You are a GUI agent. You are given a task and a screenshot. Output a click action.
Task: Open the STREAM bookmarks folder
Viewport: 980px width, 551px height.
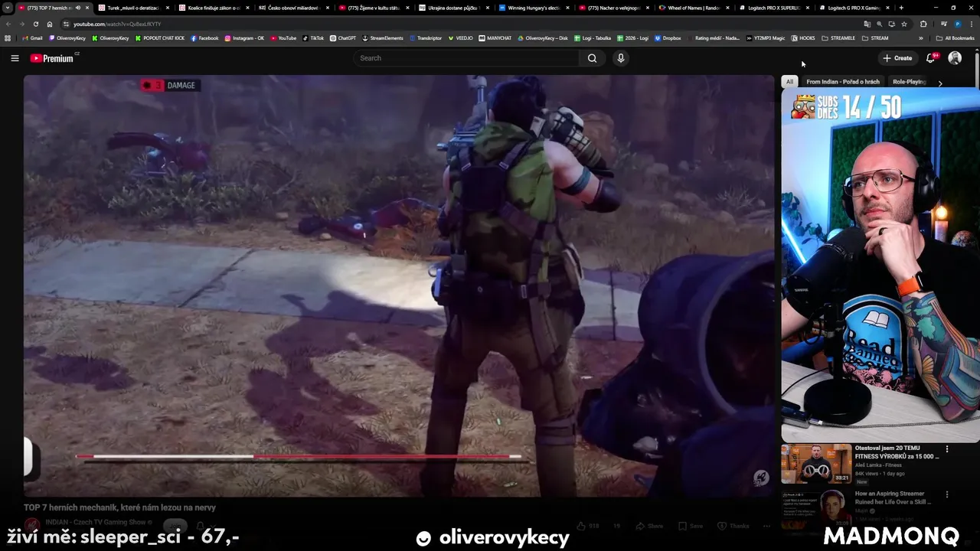[x=875, y=38]
